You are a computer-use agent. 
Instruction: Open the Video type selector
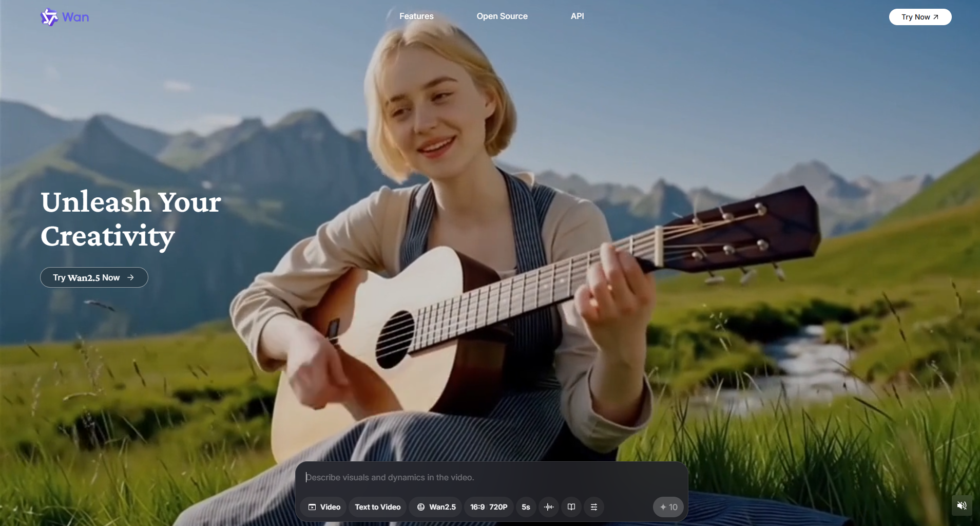[x=324, y=507]
